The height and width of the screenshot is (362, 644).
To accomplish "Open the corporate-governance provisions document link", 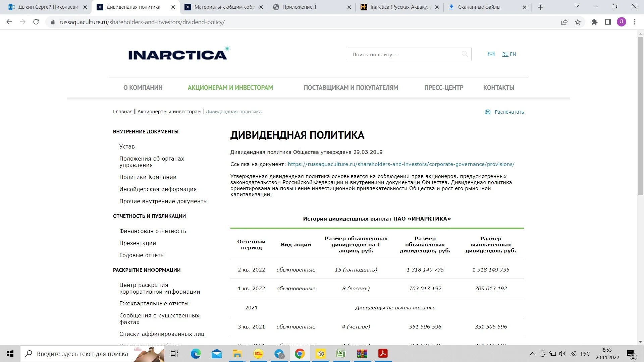I will (x=401, y=164).
